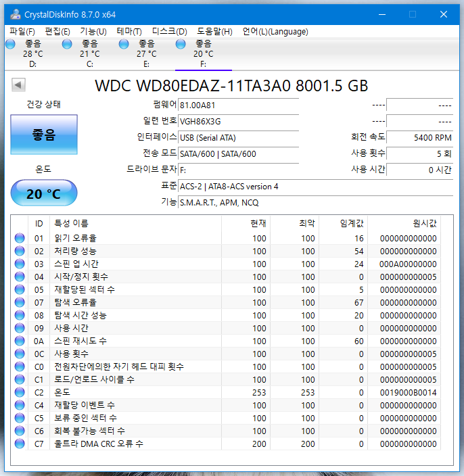Click status orb of attribute C6 회복 불가능 섹터 수
Screen dimensions: 464x476
(20, 431)
